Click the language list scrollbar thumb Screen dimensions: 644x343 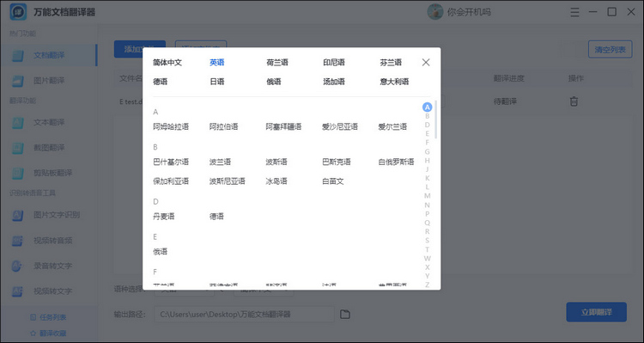(x=435, y=119)
